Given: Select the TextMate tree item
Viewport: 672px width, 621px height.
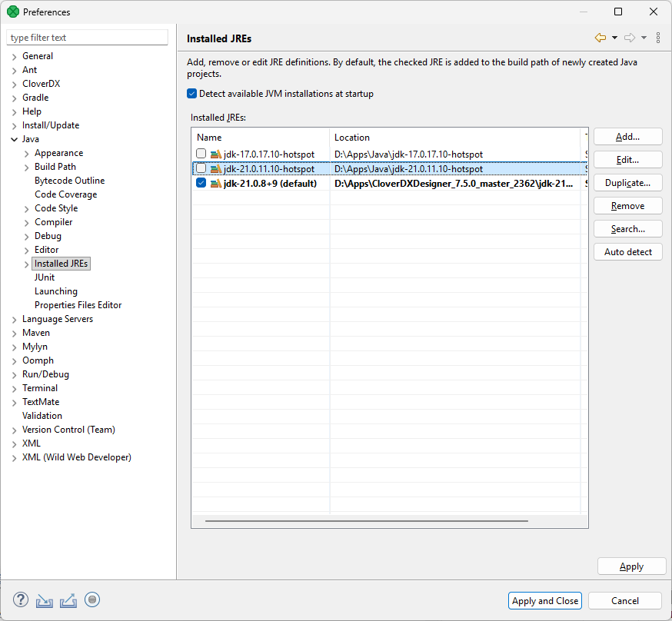Looking at the screenshot, I should coord(41,402).
